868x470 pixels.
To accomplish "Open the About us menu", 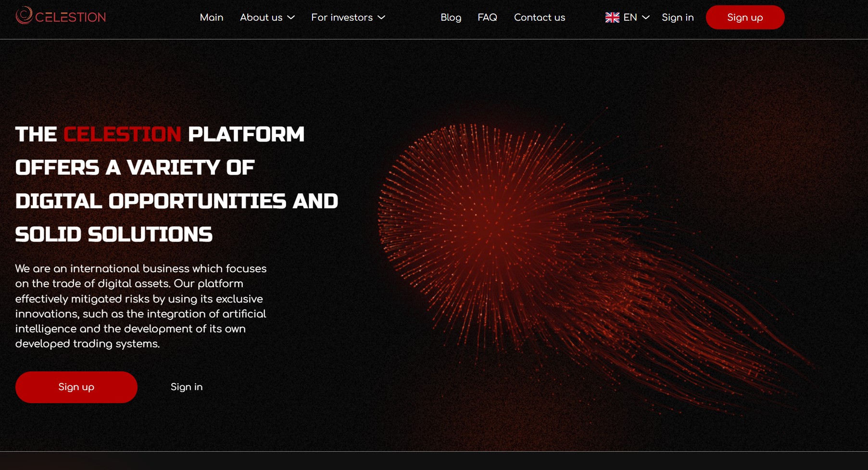I will point(261,18).
